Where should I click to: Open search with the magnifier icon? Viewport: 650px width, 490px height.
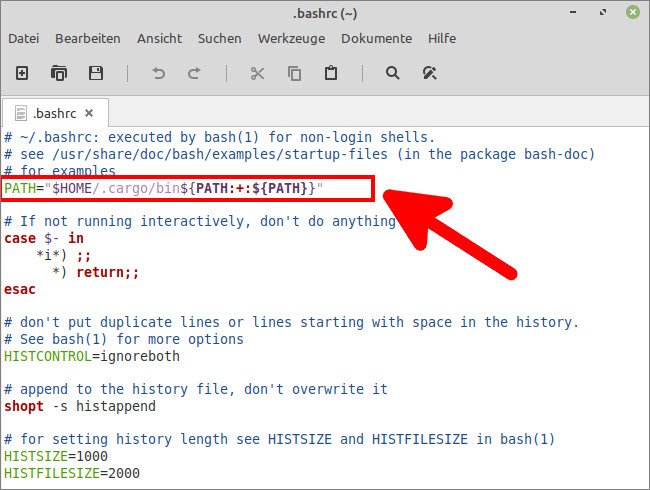pos(393,73)
